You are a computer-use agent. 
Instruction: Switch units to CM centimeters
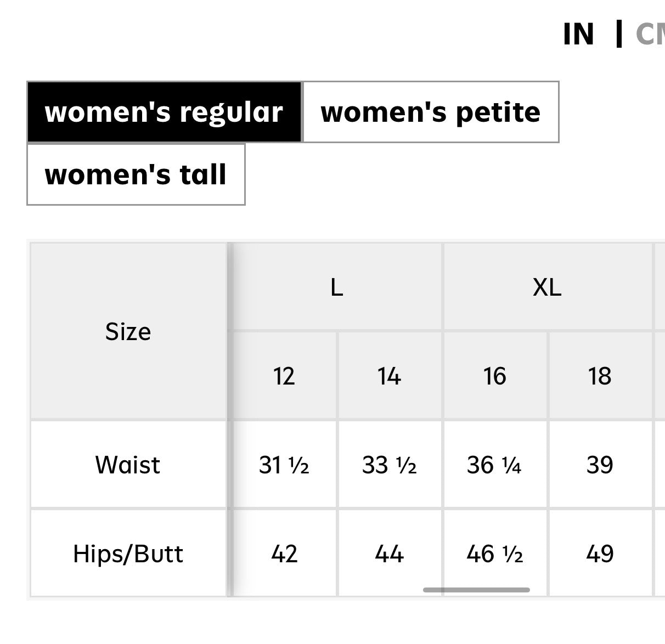651,35
